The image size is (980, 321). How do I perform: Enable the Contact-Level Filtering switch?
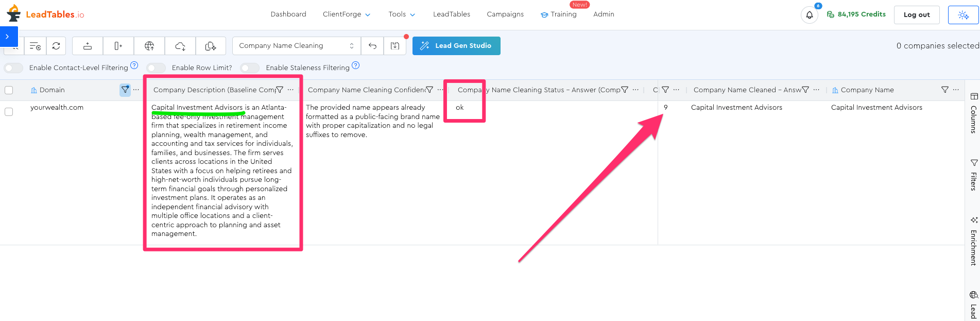coord(14,68)
